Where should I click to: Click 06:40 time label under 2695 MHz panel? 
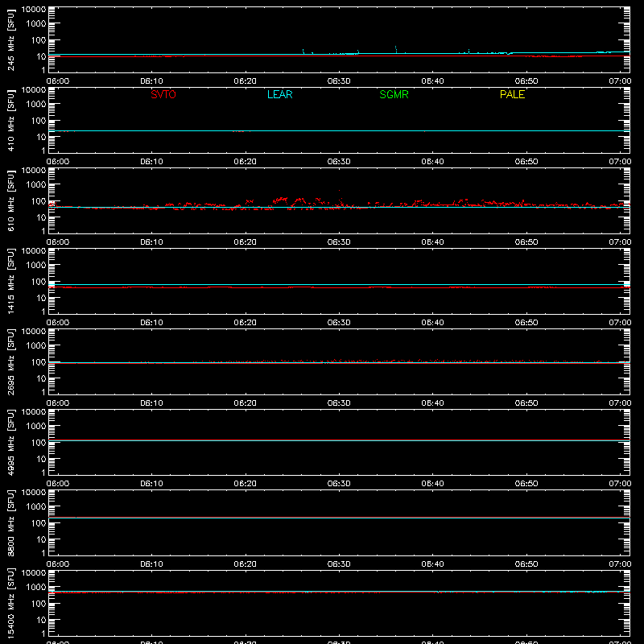tap(432, 403)
